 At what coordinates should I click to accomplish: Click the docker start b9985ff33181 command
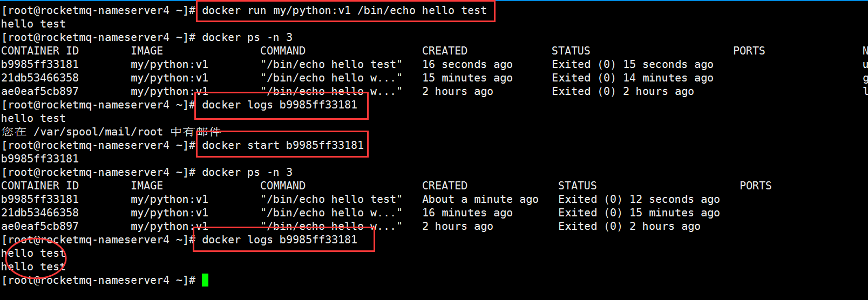(x=283, y=145)
